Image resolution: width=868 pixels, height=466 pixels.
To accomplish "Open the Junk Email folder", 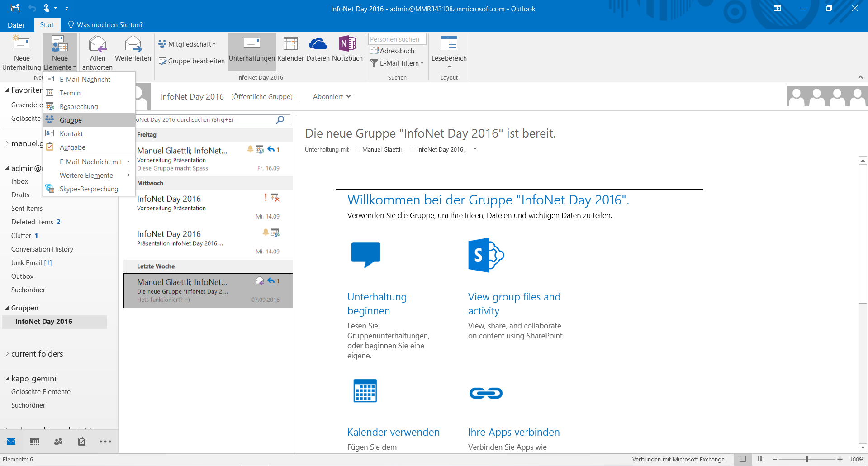I will pyautogui.click(x=32, y=263).
